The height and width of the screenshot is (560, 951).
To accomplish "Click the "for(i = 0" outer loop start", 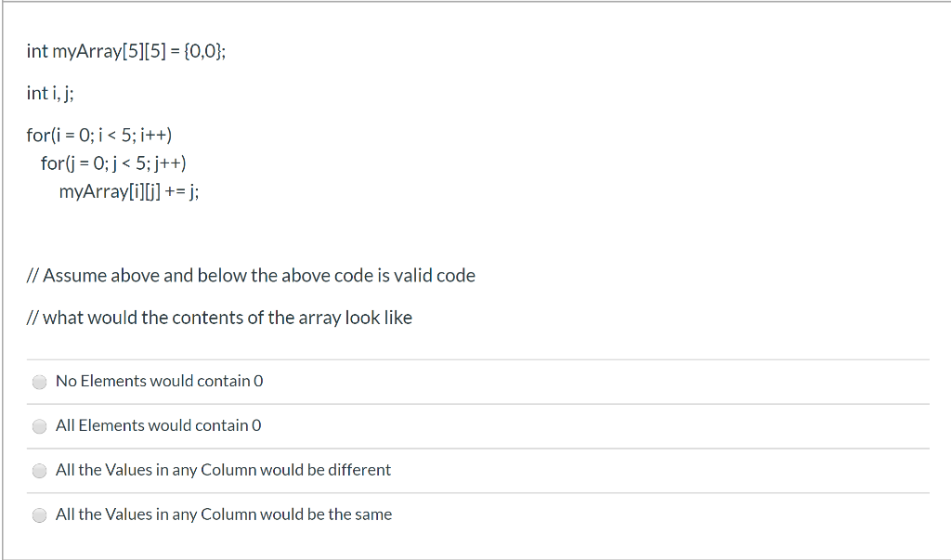I will point(59,135).
